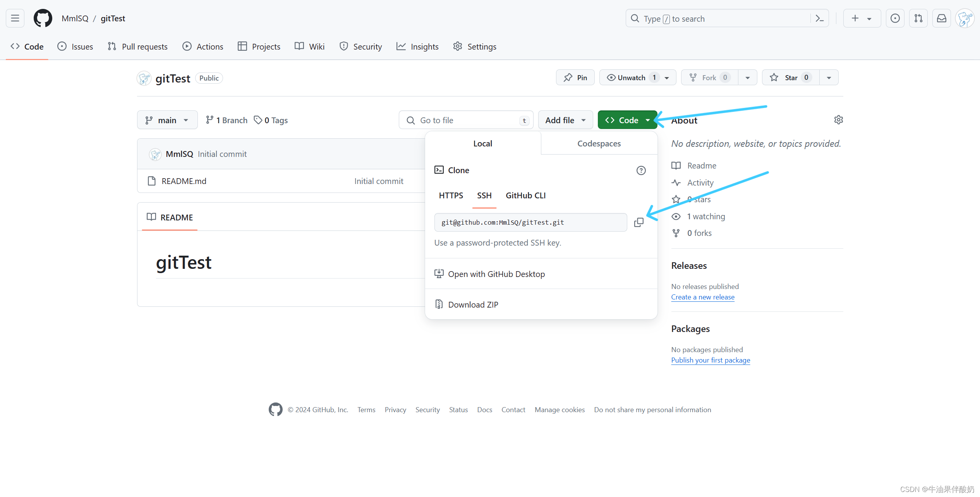Open the star lists dropdown arrow
The image size is (980, 497).
point(829,77)
